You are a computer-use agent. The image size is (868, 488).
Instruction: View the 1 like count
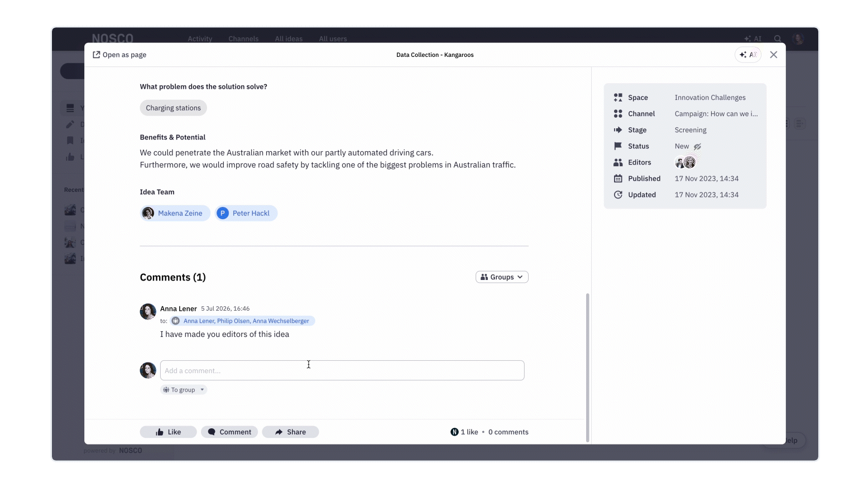469,432
